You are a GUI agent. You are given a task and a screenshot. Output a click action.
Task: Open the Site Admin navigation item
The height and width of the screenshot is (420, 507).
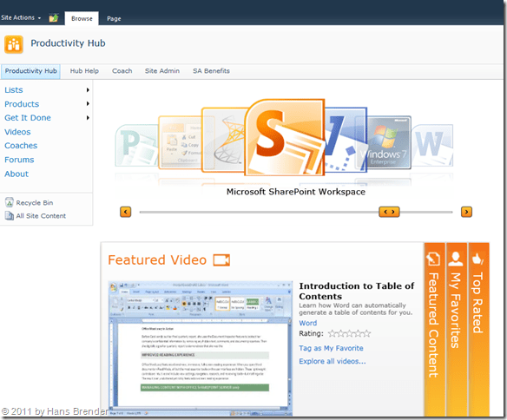pyautogui.click(x=162, y=71)
